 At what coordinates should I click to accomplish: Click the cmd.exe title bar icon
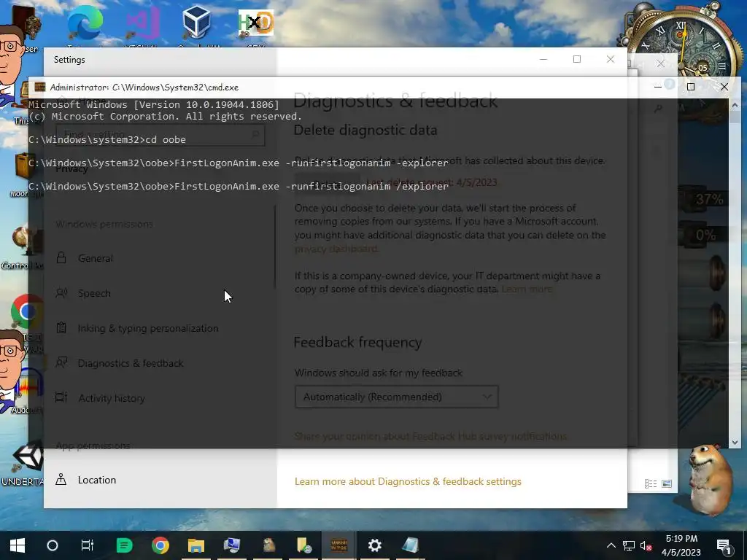[x=40, y=87]
